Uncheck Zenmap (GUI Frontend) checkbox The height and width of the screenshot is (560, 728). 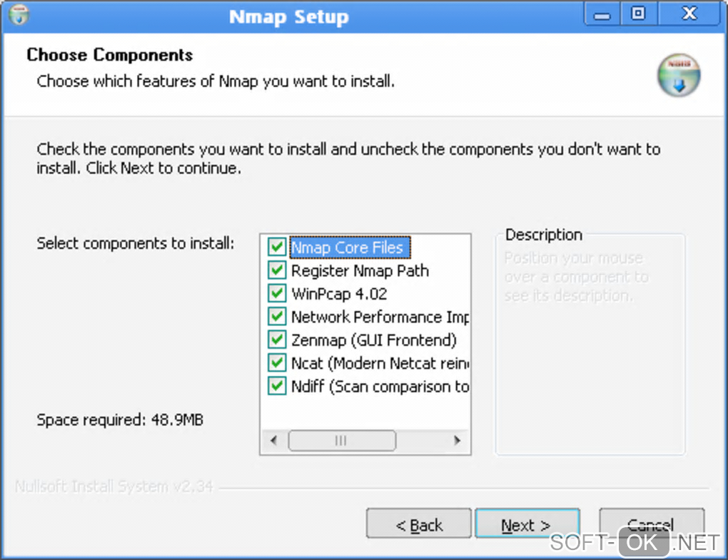point(276,340)
